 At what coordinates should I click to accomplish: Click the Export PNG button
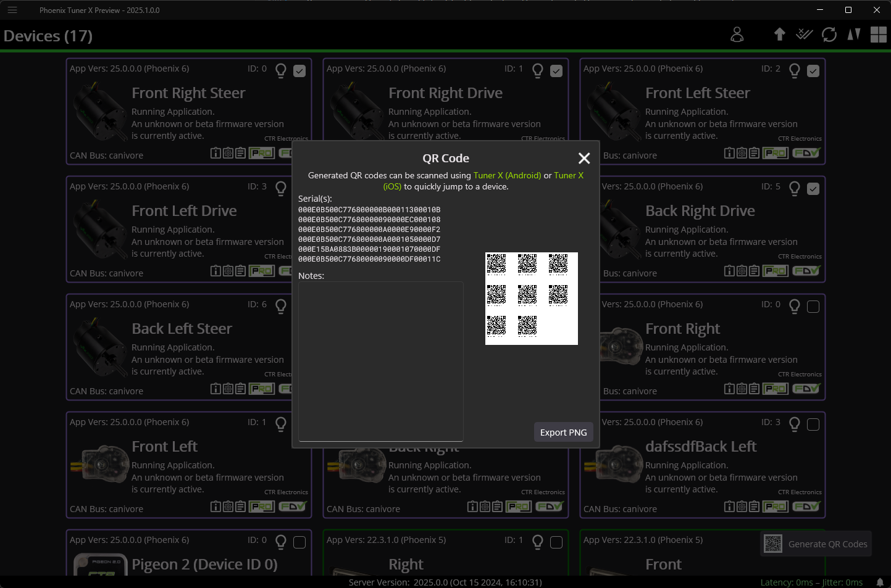(564, 433)
